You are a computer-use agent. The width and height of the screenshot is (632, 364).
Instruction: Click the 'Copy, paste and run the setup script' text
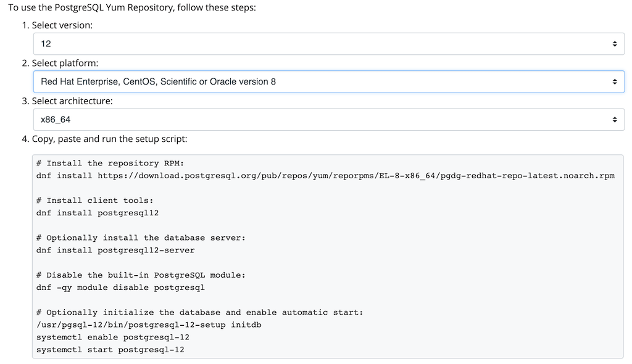tap(109, 139)
